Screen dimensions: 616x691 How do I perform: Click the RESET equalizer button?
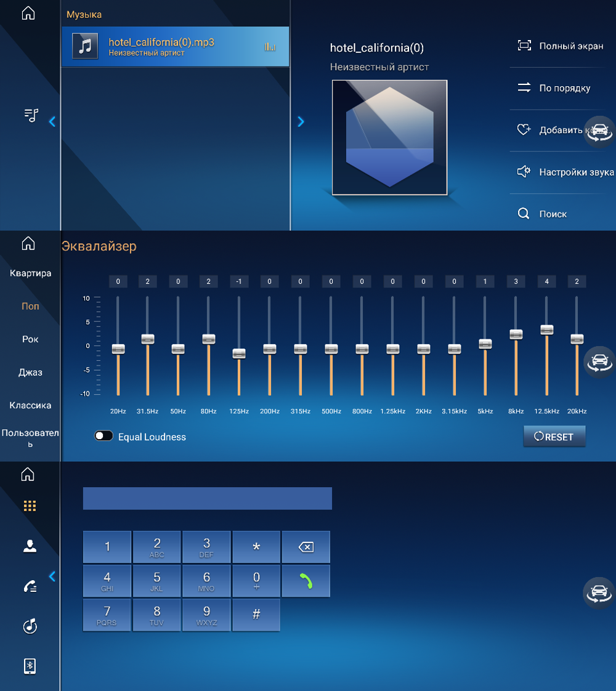[x=554, y=437]
